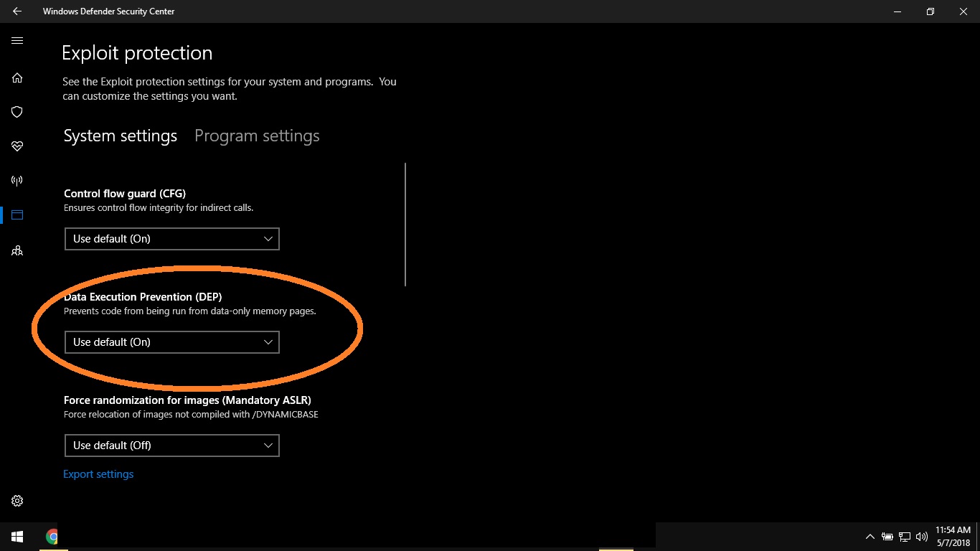This screenshot has width=980, height=551.
Task: Open Family options icon in sidebar
Action: pos(17,251)
